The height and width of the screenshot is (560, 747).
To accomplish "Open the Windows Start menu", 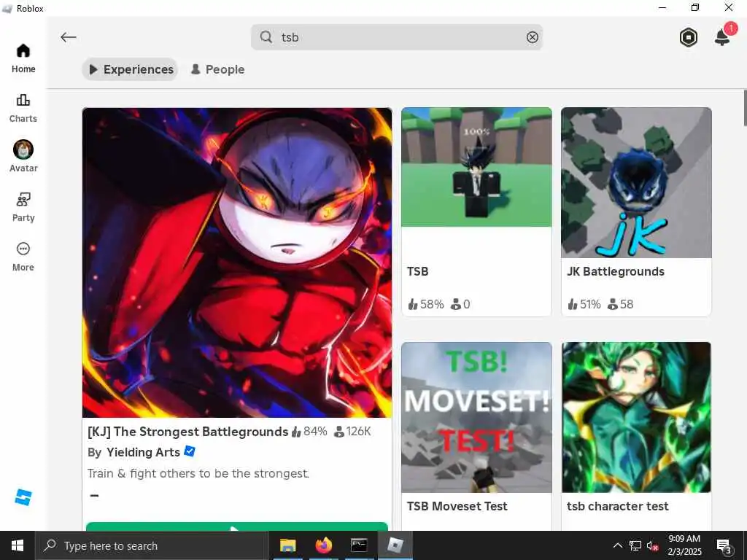I will 18,545.
